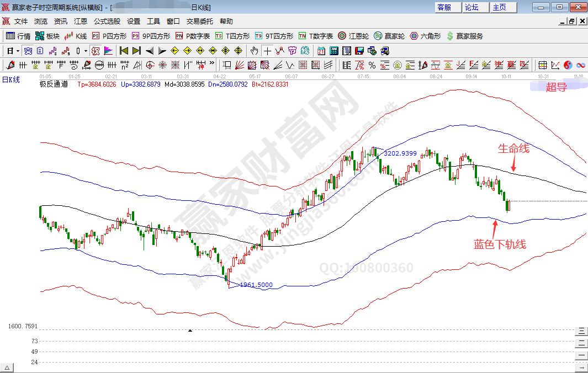This screenshot has height=373, width=588.
Task: Toggle the crosshair cursor tool
Action: click(267, 51)
